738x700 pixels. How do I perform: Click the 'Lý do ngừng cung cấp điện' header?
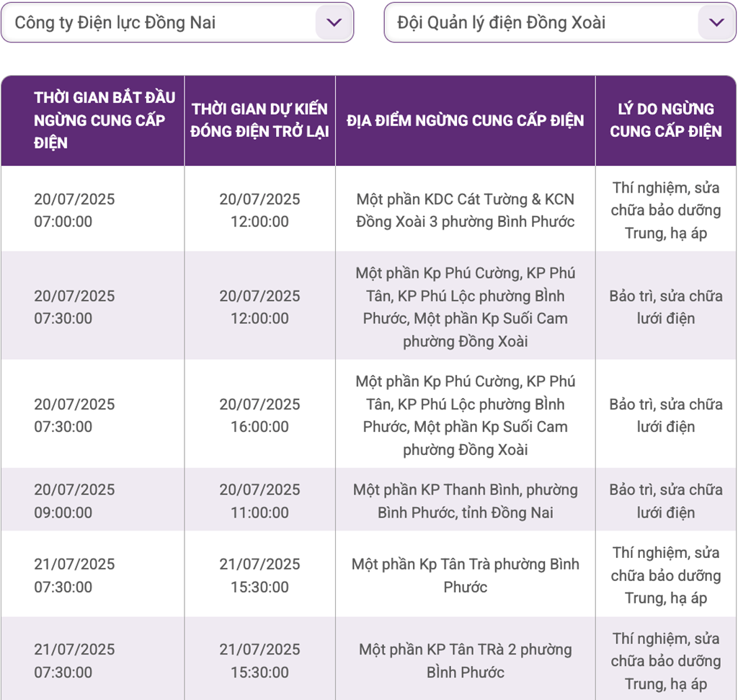(665, 120)
